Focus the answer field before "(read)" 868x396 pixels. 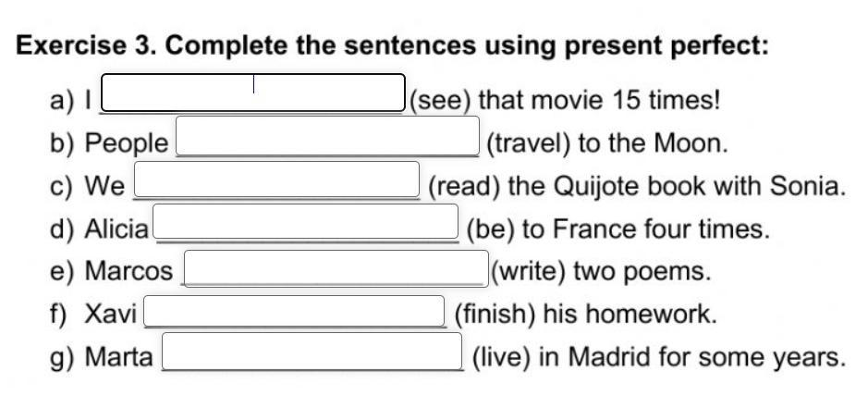click(276, 179)
